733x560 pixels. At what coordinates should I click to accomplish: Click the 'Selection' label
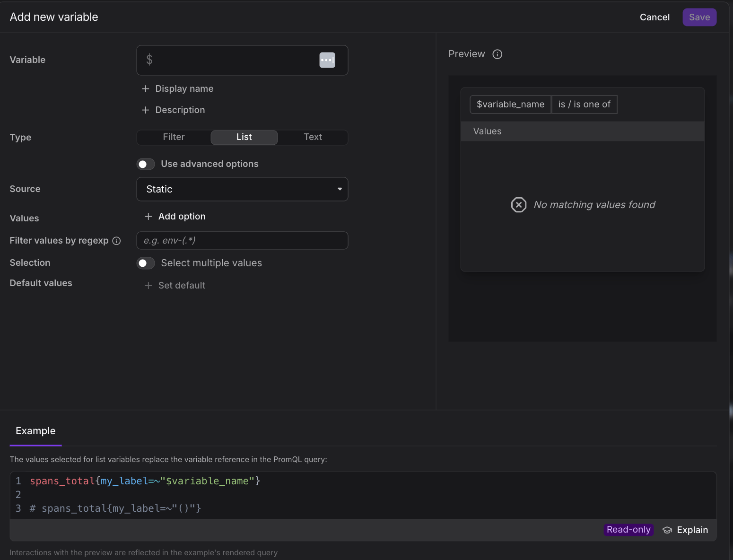coord(30,263)
